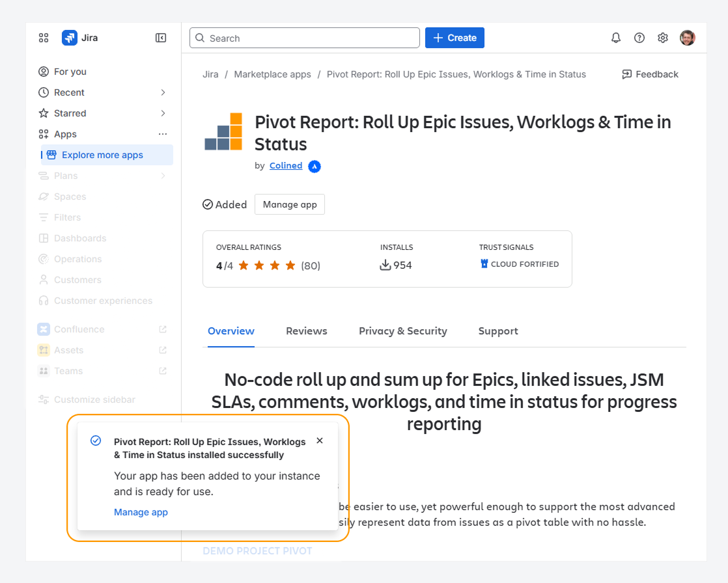The width and height of the screenshot is (728, 583).
Task: Open Filters in sidebar
Action: [x=103, y=217]
